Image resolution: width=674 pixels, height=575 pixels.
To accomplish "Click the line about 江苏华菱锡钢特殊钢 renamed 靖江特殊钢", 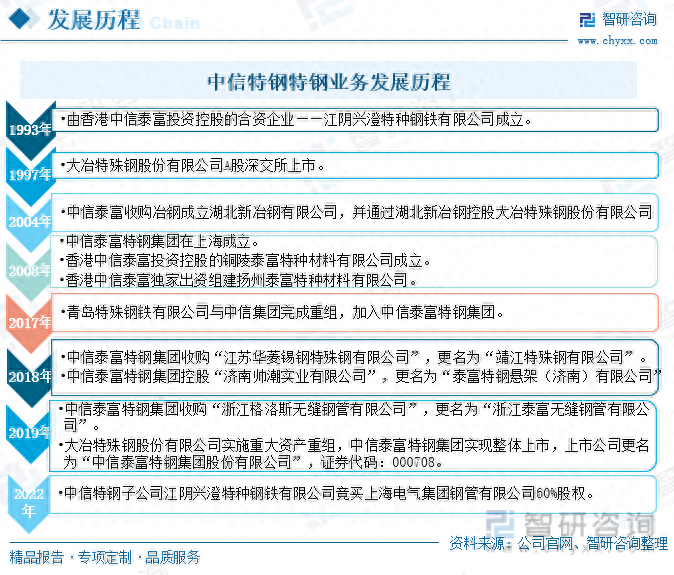I will tap(354, 357).
